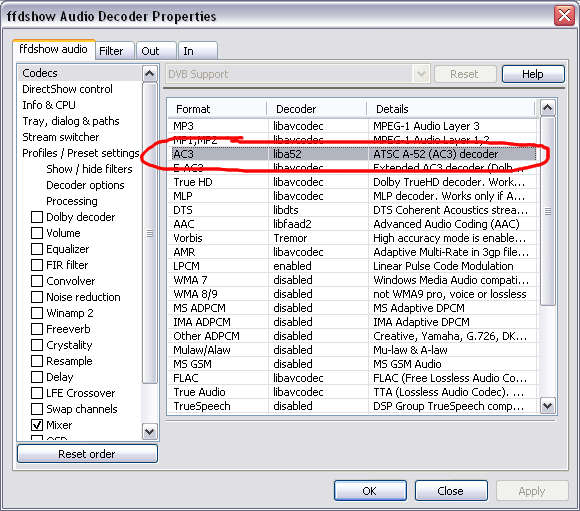Change the Tremor decoder for Vorbis
This screenshot has height=511, width=580.
pyautogui.click(x=318, y=238)
